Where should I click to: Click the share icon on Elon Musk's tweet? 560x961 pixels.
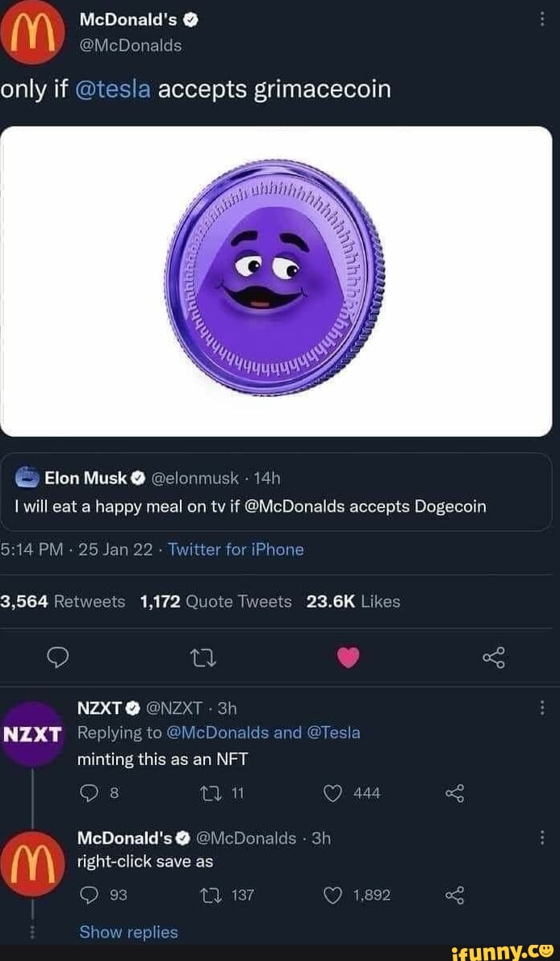pyautogui.click(x=495, y=658)
